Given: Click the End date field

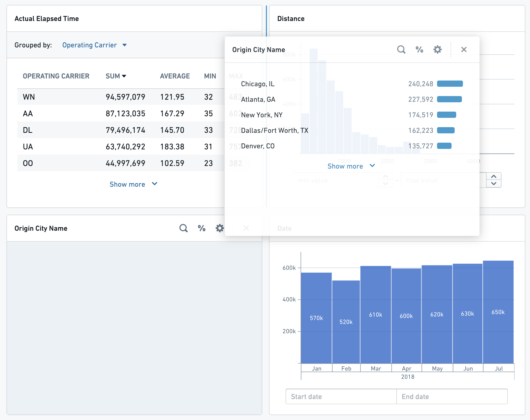Looking at the screenshot, I should 452,396.
